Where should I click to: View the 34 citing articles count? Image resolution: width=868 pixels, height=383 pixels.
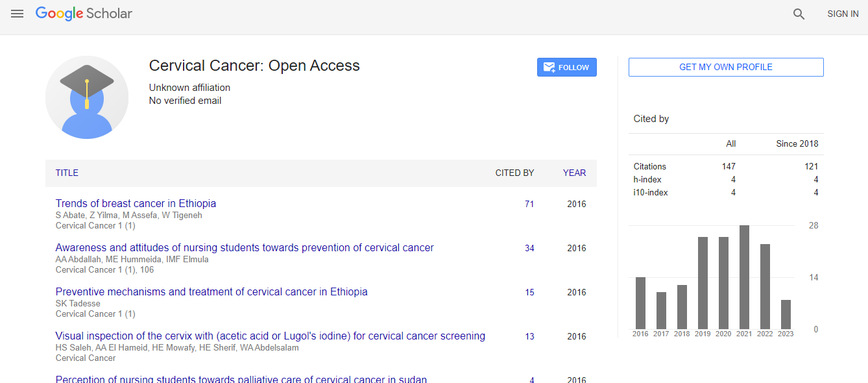(529, 248)
